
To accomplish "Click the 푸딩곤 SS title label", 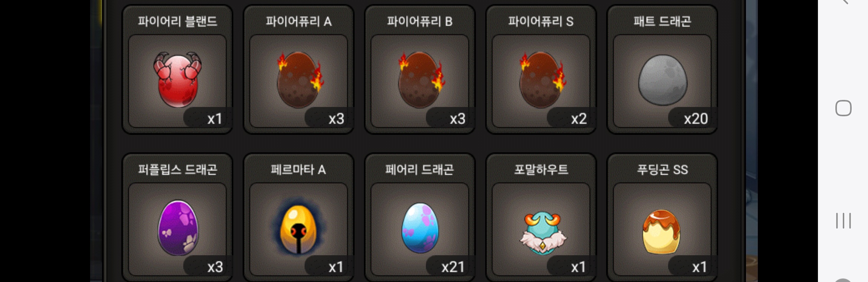I will pos(662,170).
